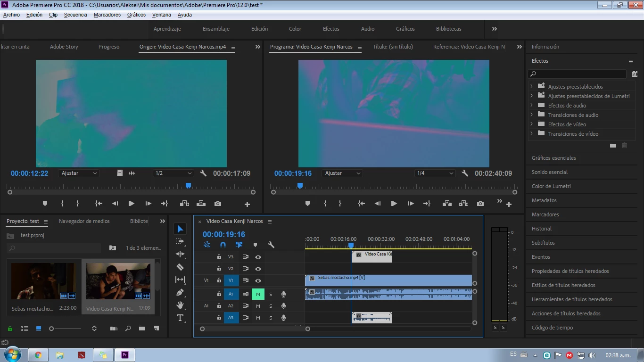Open timeline display settings wrench

coord(271,245)
